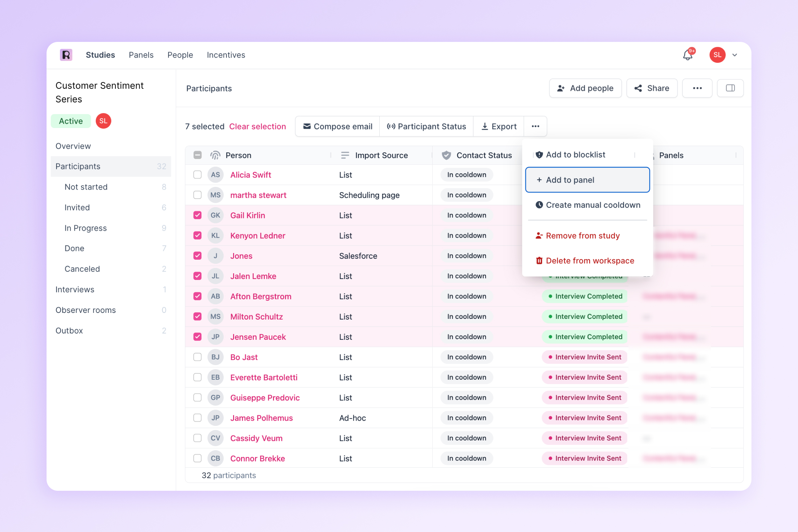Click Jalen Lemke's JL avatar
Screen dimensions: 798x532
(215, 276)
